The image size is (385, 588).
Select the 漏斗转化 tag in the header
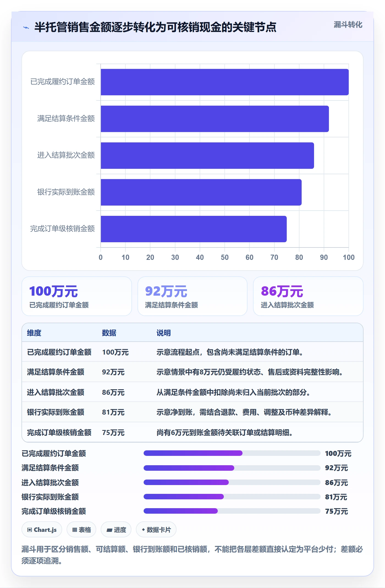(x=348, y=25)
